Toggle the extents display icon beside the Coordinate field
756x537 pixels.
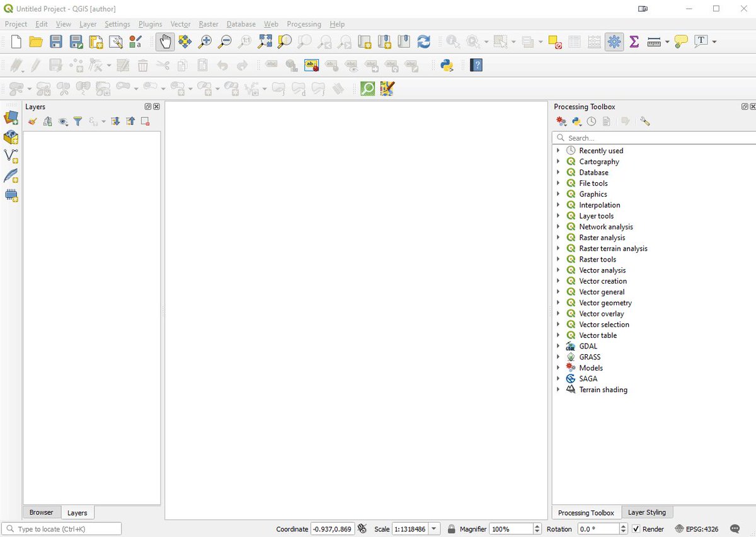point(362,529)
